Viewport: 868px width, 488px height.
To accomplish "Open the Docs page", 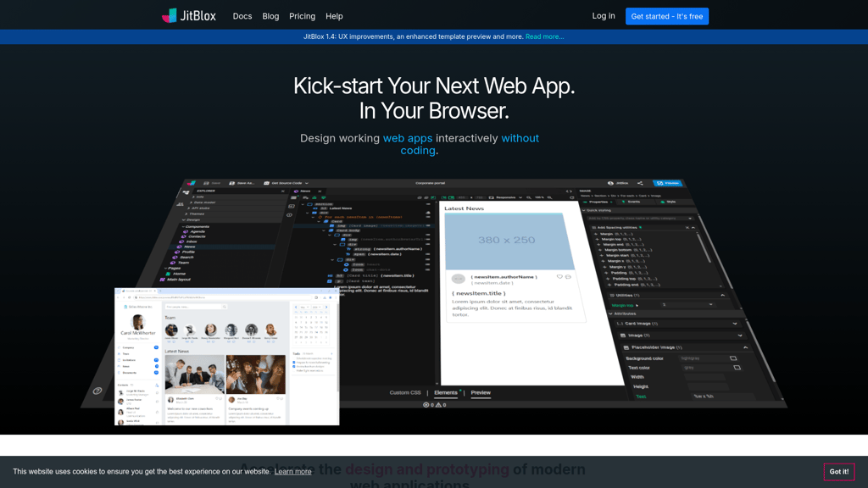I will 242,16.
